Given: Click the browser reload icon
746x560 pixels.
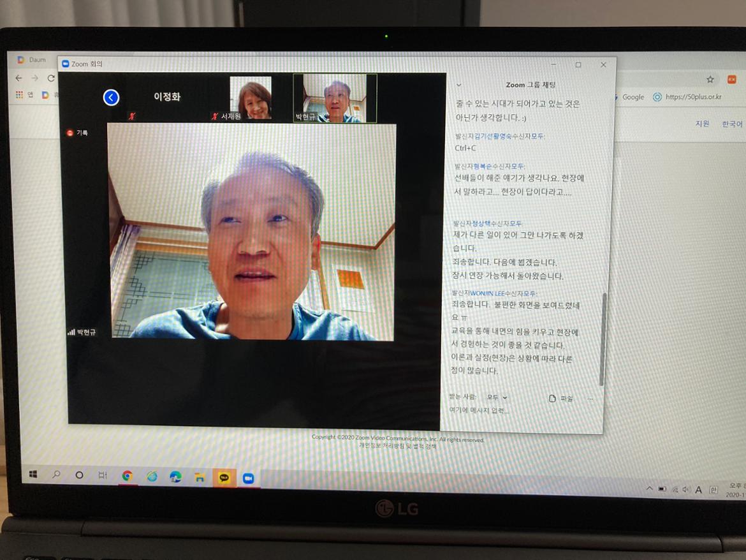Looking at the screenshot, I should click(x=50, y=78).
